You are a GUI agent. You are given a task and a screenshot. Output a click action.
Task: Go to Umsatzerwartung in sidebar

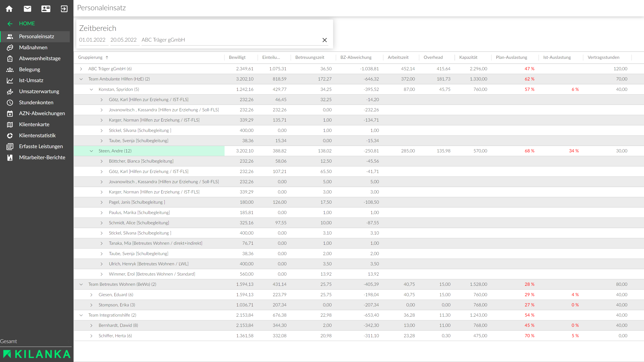coord(39,92)
